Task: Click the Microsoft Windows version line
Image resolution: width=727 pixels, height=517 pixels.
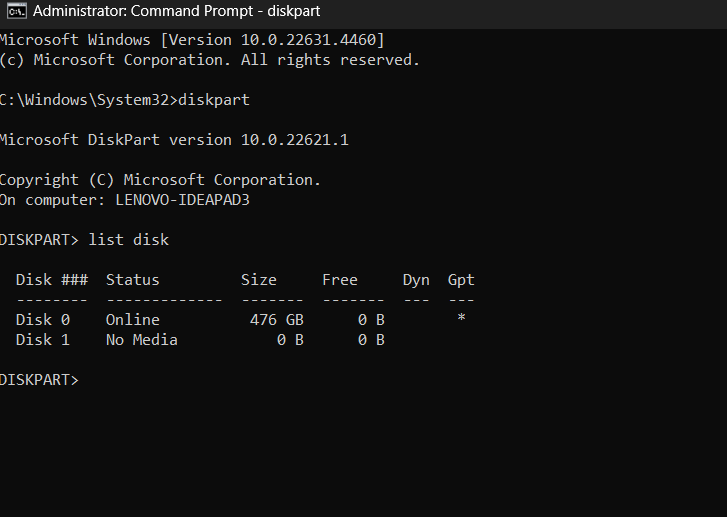Action: [x=191, y=40]
